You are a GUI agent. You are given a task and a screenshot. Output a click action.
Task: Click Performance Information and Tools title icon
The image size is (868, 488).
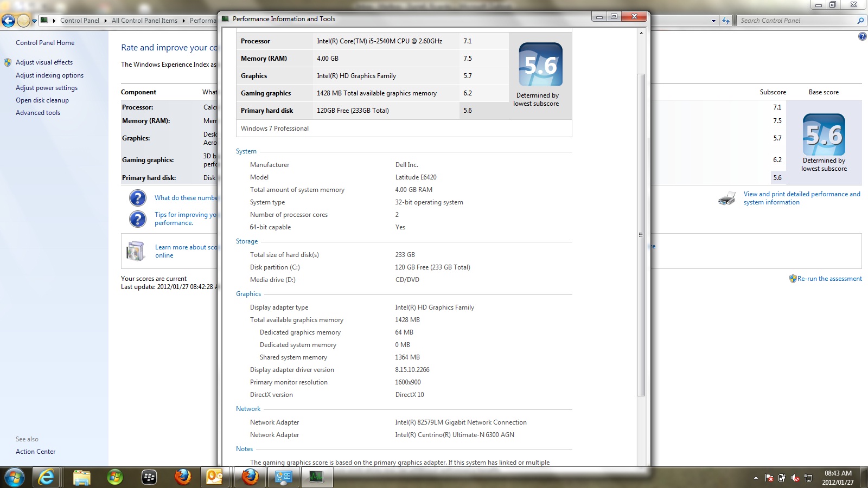(226, 19)
